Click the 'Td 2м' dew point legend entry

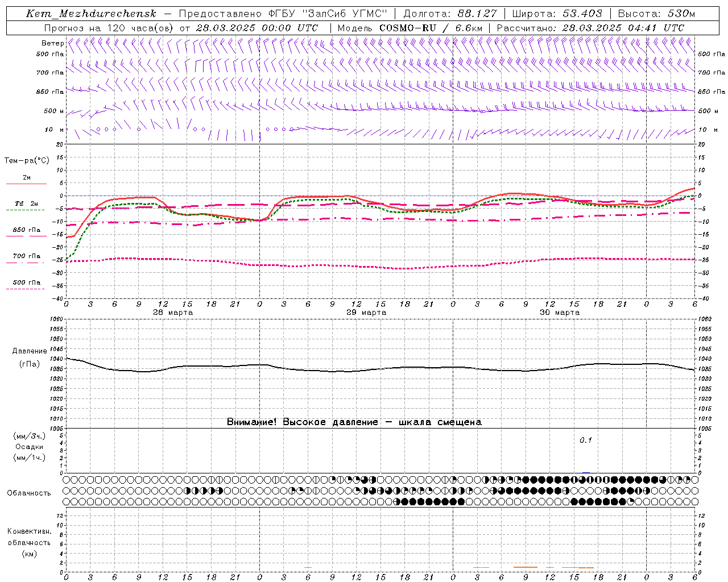point(27,203)
